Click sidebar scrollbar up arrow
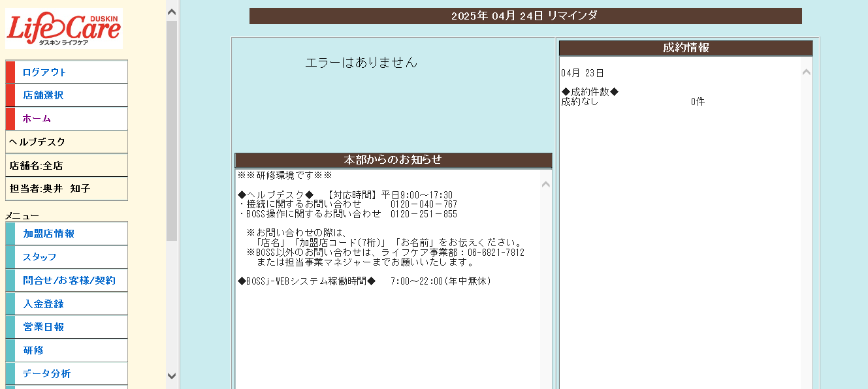868x389 pixels. click(172, 11)
